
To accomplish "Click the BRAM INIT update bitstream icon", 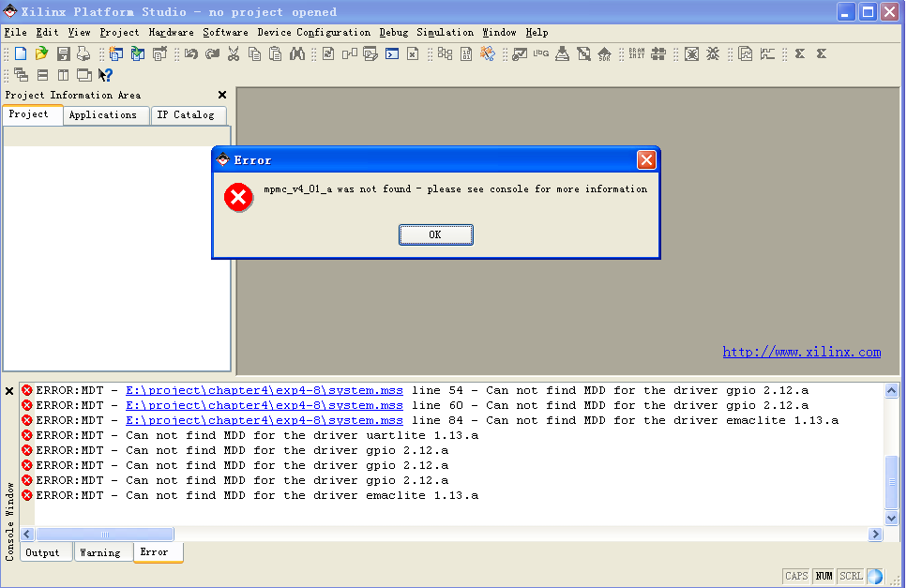I will tap(637, 53).
